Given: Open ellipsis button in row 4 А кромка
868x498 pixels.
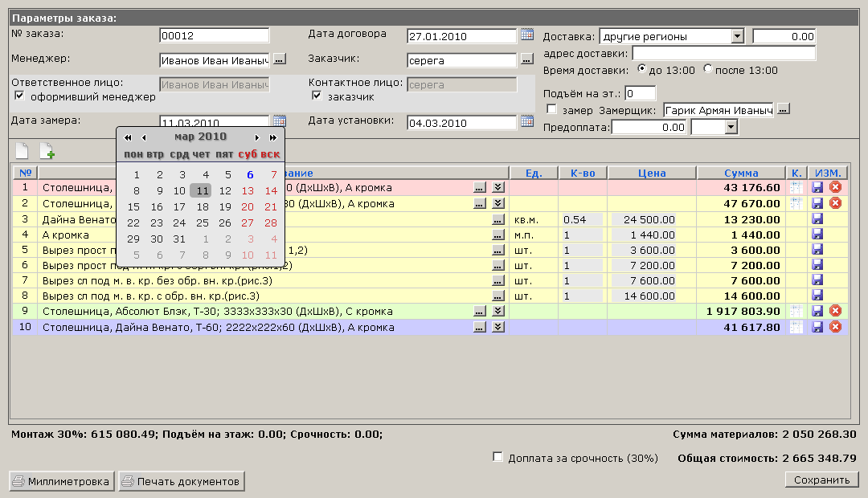Looking at the screenshot, I should click(498, 235).
